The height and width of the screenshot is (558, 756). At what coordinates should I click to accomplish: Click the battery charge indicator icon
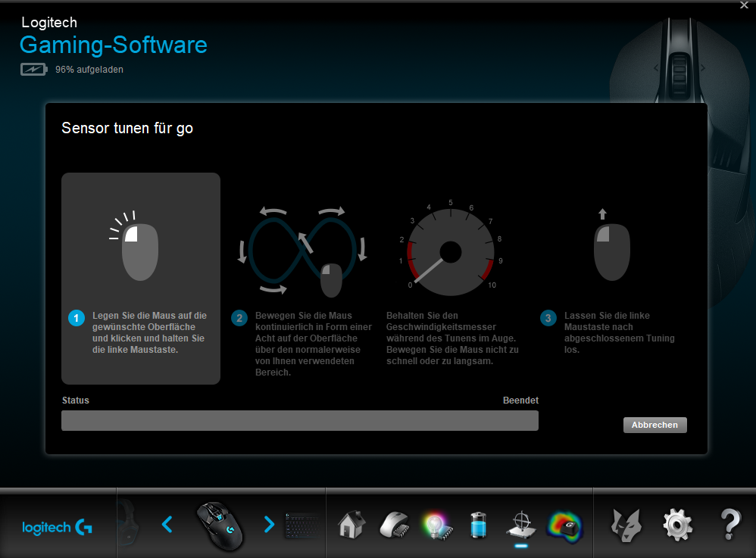[x=34, y=70]
